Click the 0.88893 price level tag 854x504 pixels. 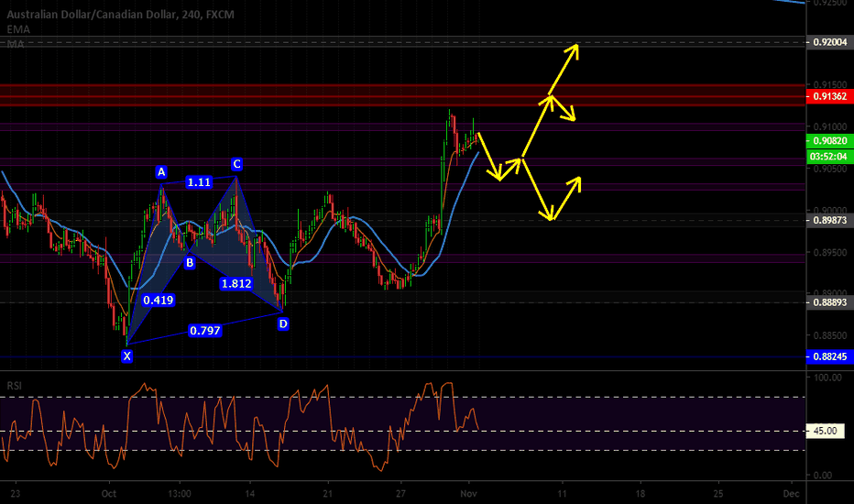pyautogui.click(x=829, y=301)
